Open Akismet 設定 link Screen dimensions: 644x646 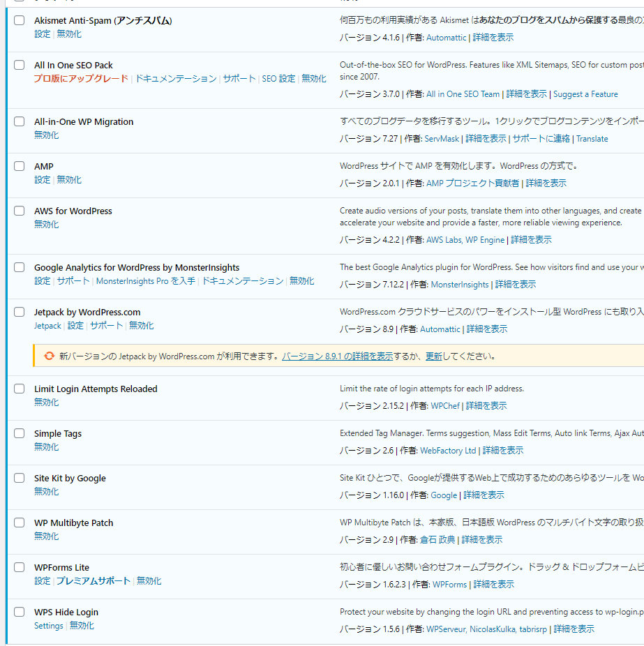coord(42,33)
